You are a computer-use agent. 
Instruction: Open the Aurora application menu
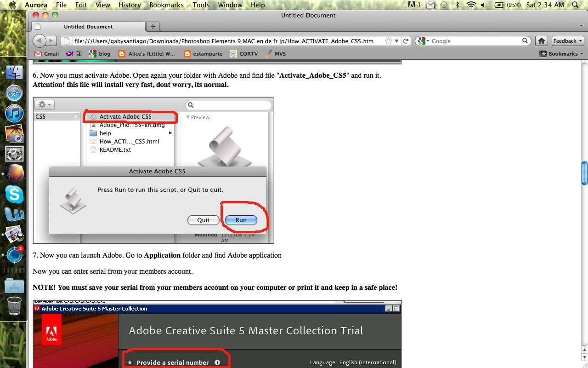(36, 5)
